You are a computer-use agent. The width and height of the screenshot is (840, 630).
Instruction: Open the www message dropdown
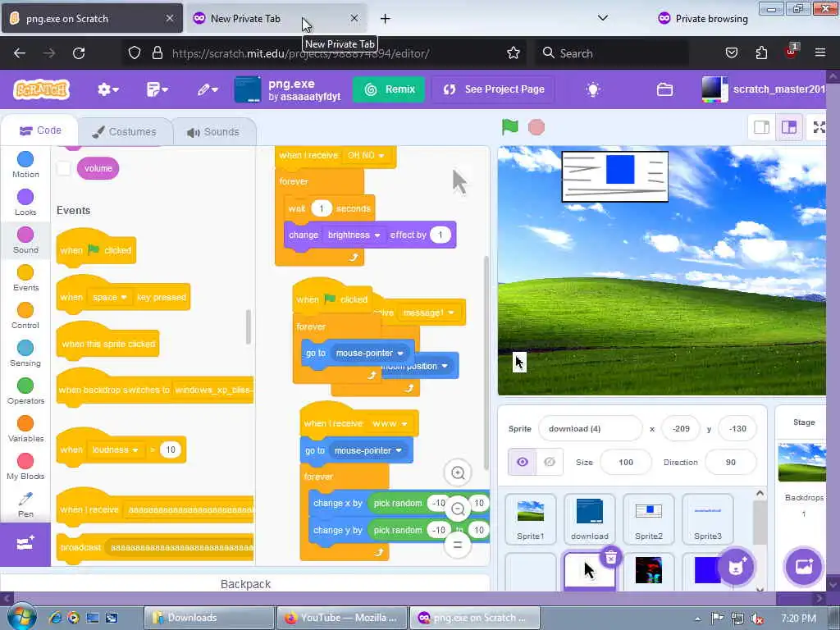point(390,423)
